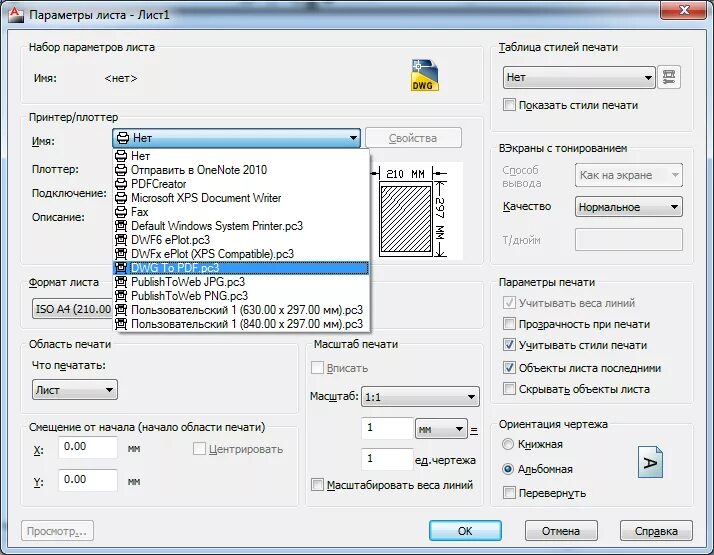Select Пользовательский 1 (630.00 x 297.00 мм).pc3
714x555 pixels.
click(x=241, y=310)
